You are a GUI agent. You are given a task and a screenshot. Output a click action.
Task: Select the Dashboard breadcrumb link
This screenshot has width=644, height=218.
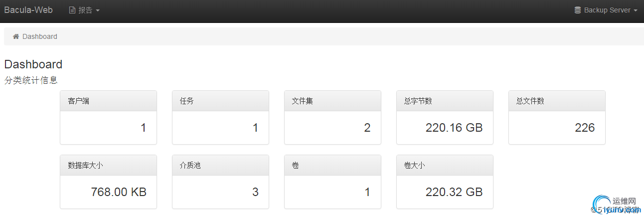pyautogui.click(x=40, y=36)
